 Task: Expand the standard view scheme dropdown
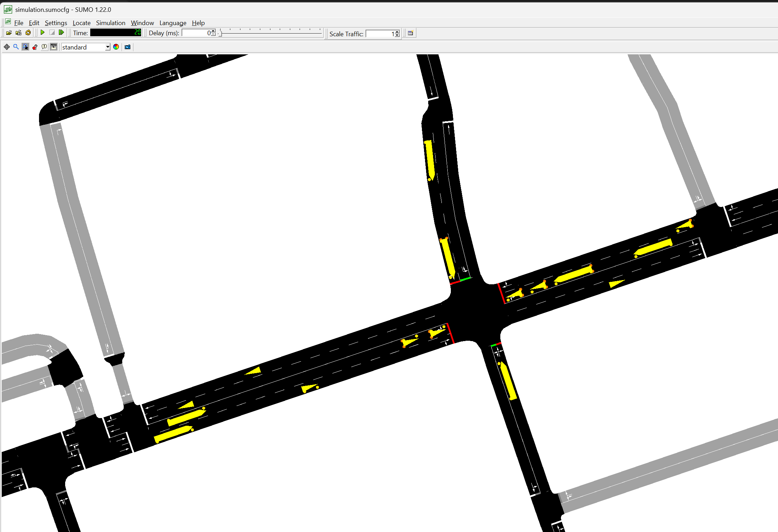click(108, 47)
